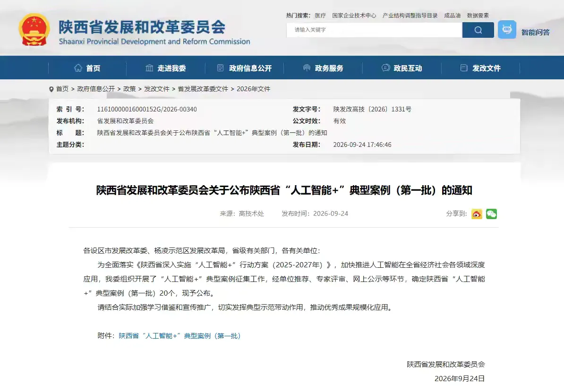564x392 pixels.
Task: Open the 陕西省“人工智能+”典型案例 attachment link
Action: tap(179, 336)
